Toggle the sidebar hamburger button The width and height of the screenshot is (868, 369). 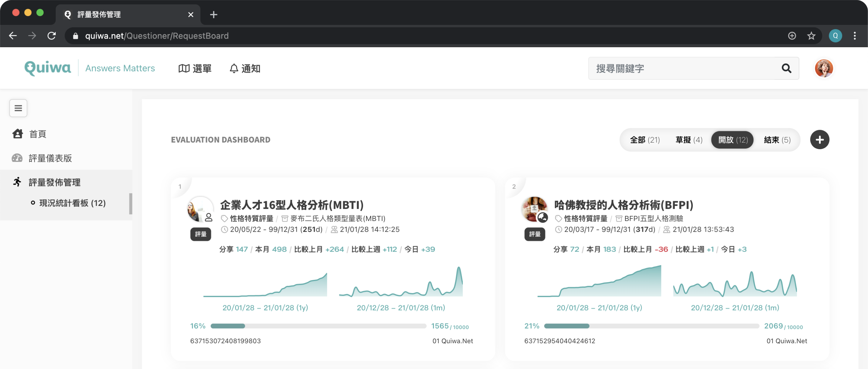click(x=18, y=108)
